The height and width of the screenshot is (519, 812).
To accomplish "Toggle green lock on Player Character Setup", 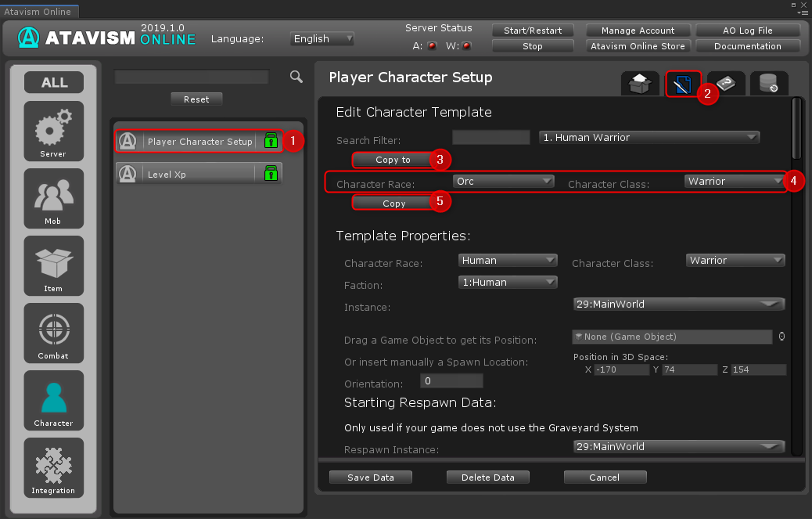I will point(271,142).
